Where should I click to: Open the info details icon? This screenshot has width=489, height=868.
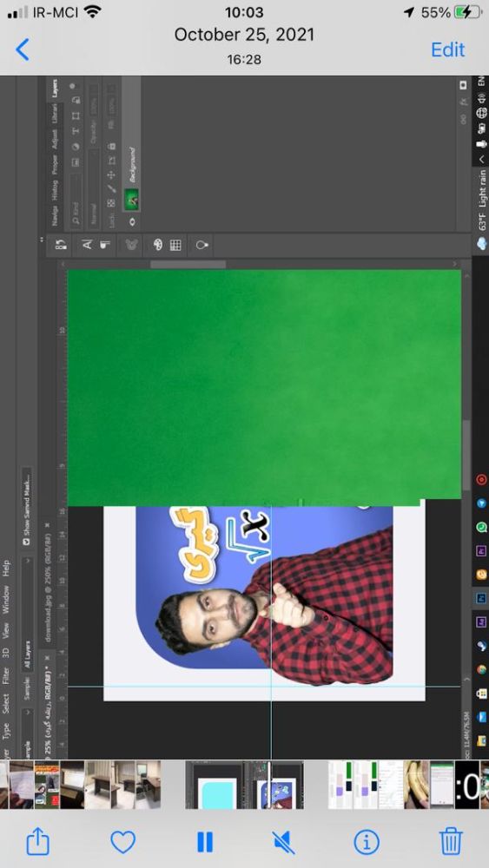[x=366, y=842]
